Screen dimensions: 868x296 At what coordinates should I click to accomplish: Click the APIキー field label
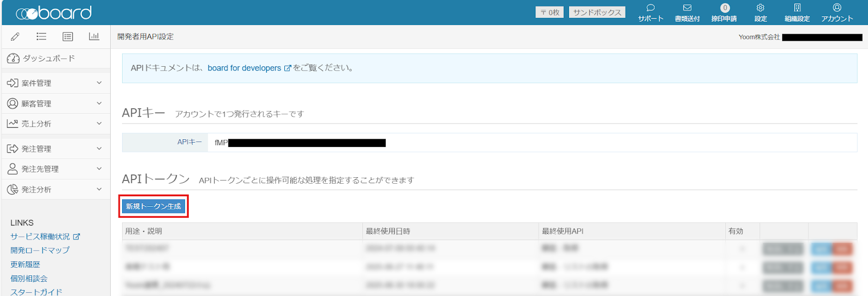189,142
